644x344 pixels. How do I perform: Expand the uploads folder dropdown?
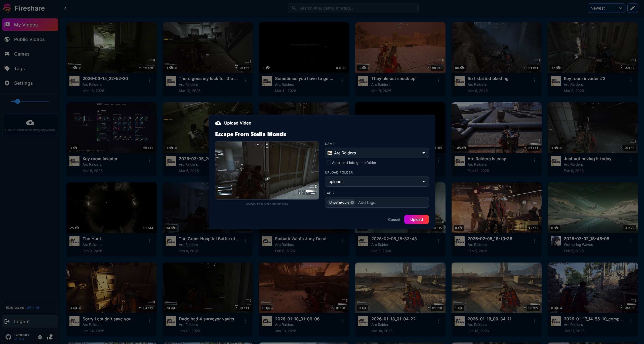pos(377,182)
